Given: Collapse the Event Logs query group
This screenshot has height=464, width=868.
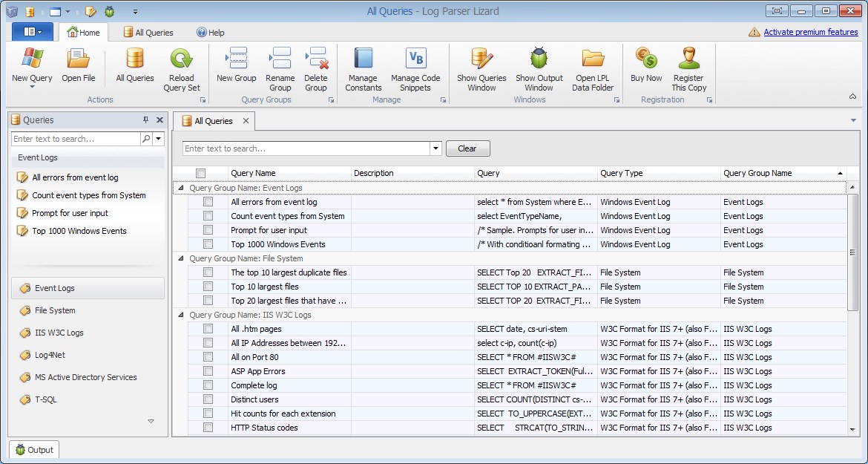Looking at the screenshot, I should click(180, 189).
